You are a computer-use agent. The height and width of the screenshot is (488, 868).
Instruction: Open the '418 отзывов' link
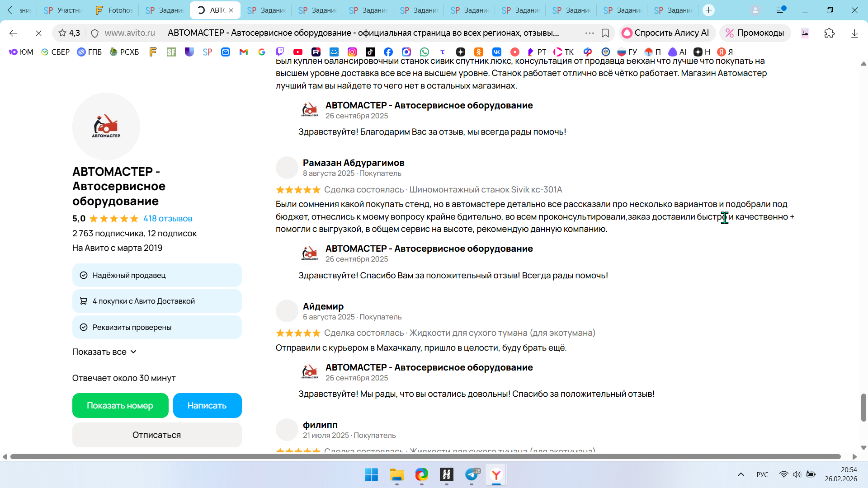click(x=168, y=219)
